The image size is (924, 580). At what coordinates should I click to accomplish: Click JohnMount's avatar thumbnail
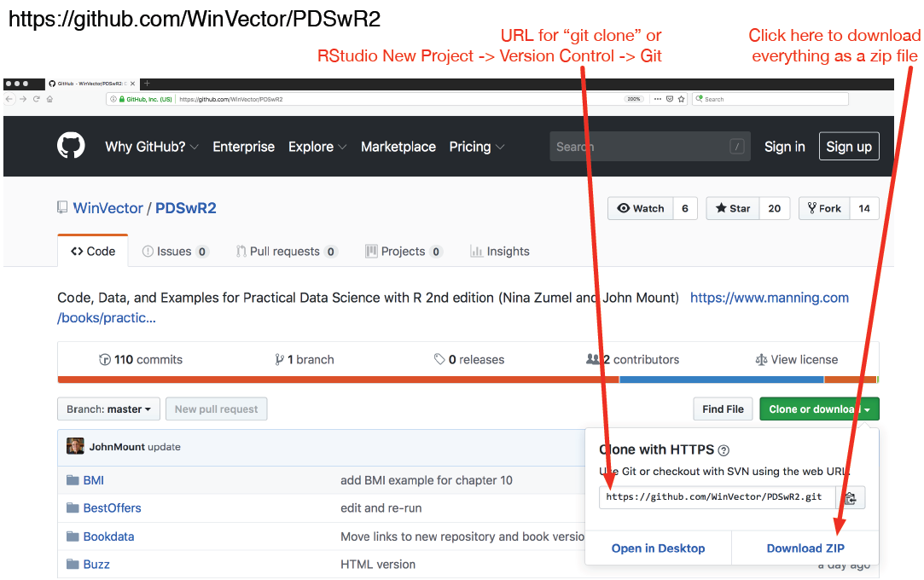(75, 446)
